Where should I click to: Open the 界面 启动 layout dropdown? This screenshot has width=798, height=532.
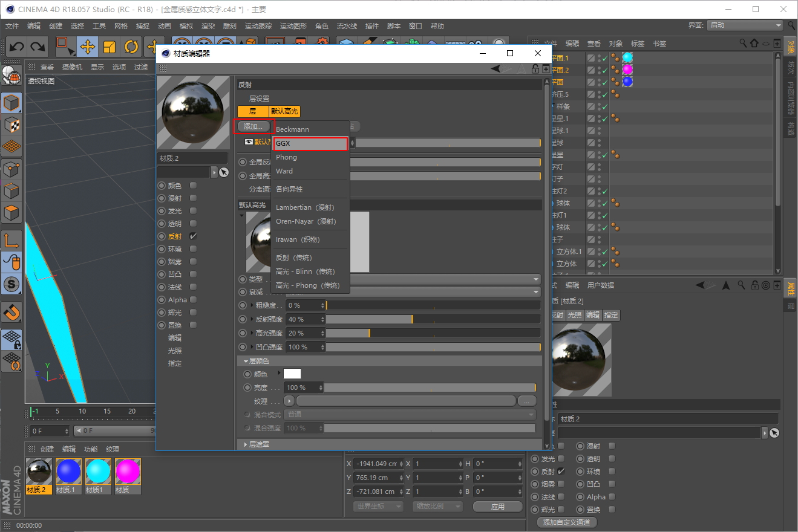[746, 25]
